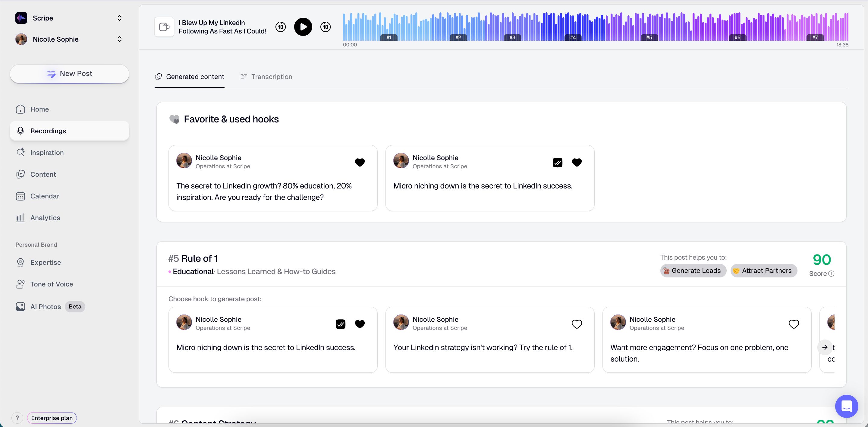Open the help question mark
Viewport: 868px width, 427px height.
coord(17,418)
